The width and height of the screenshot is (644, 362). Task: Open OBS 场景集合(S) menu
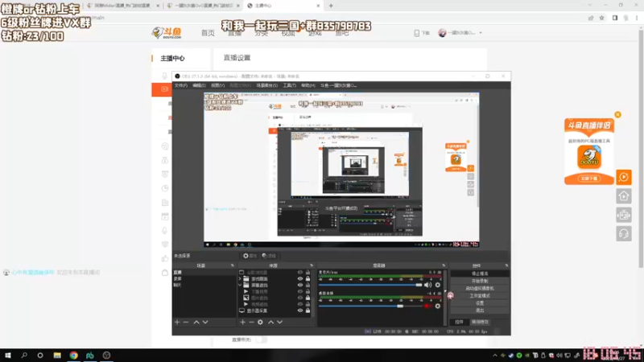pos(267,85)
